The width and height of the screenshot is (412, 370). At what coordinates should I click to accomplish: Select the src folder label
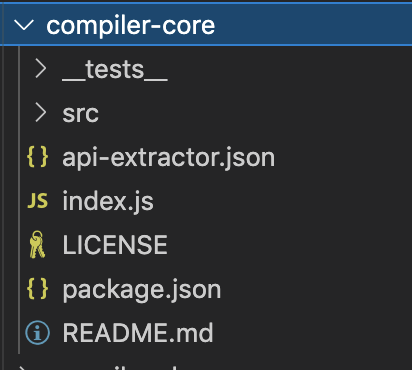(x=80, y=114)
